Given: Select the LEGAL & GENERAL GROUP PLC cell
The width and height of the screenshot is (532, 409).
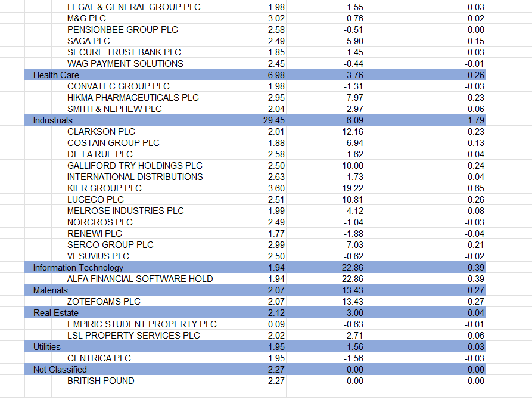Looking at the screenshot, I should click(141, 7).
